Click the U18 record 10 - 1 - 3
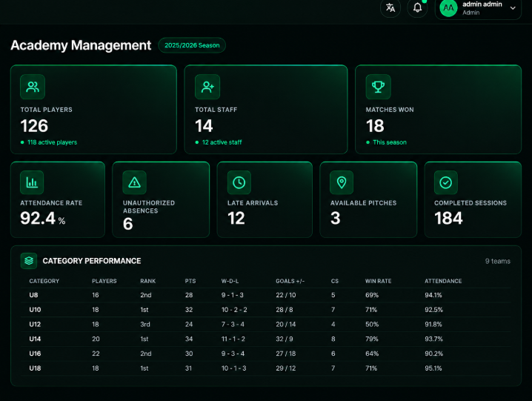 click(233, 368)
